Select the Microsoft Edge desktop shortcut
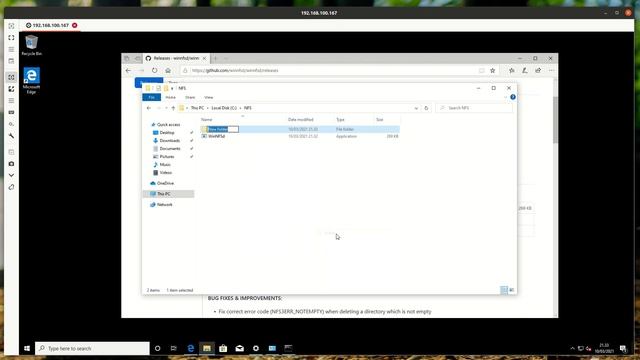This screenshot has width=640, height=360. pyautogui.click(x=31, y=81)
